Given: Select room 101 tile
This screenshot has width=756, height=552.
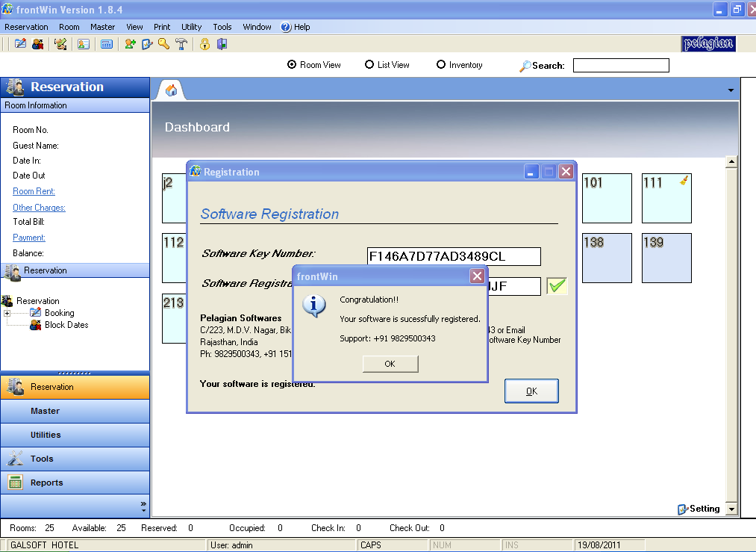Looking at the screenshot, I should pyautogui.click(x=607, y=198).
